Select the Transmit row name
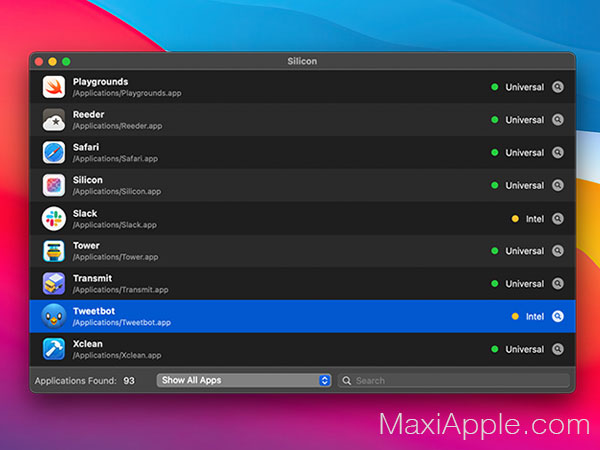This screenshot has height=450, width=600. click(93, 278)
